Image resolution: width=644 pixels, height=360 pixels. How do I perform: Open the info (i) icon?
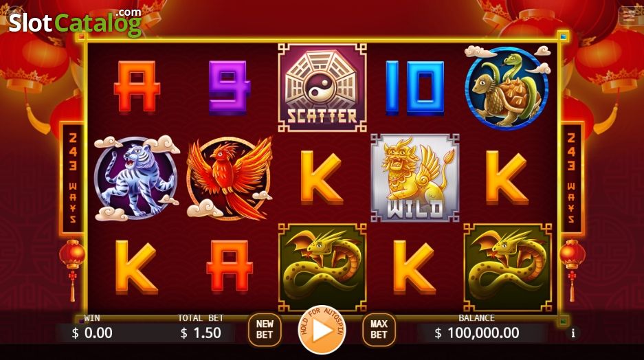pyautogui.click(x=573, y=333)
